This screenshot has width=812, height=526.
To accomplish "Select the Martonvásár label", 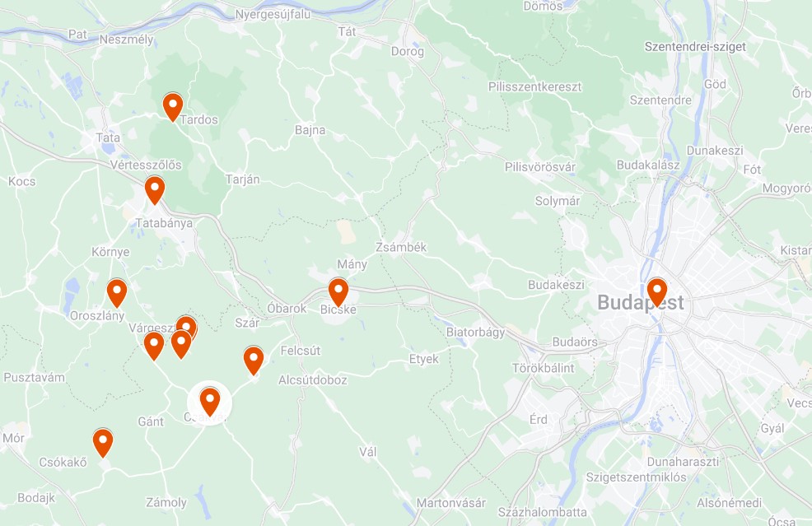I will coord(451,503).
